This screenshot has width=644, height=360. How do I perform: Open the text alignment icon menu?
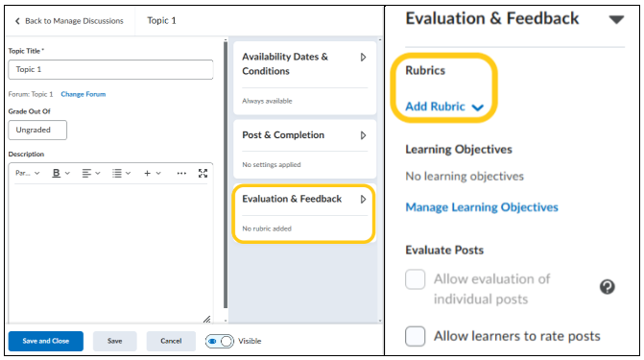point(91,174)
